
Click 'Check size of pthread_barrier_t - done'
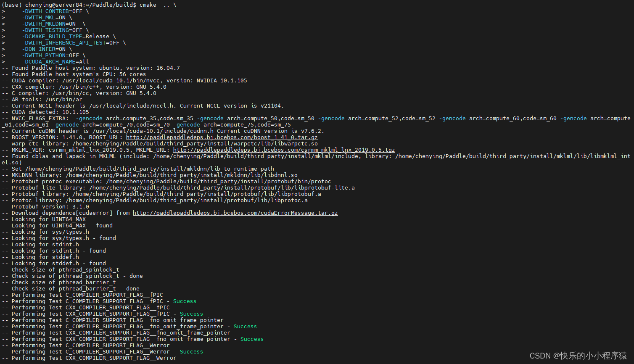pyautogui.click(x=71, y=289)
